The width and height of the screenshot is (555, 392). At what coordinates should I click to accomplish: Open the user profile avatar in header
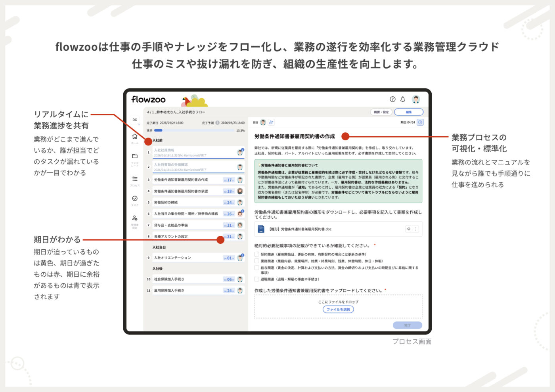416,99
